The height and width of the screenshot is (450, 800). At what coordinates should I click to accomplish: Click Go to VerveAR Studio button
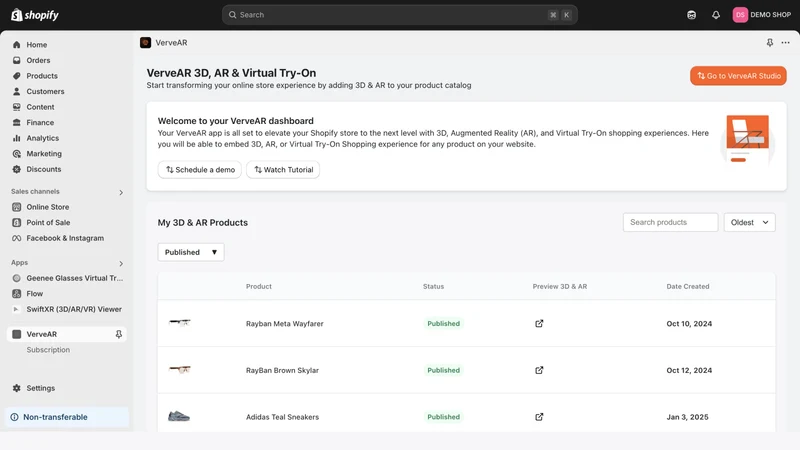pos(738,76)
